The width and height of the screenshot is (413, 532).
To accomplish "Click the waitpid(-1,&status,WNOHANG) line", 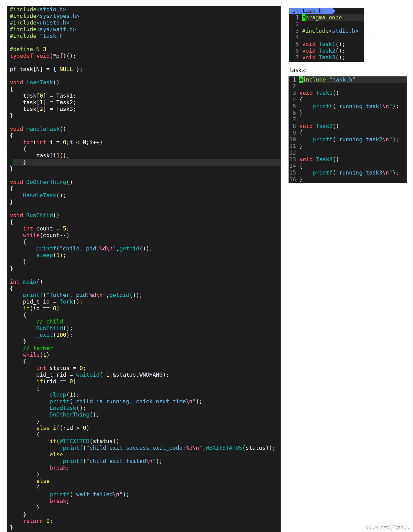I will tap(102, 375).
